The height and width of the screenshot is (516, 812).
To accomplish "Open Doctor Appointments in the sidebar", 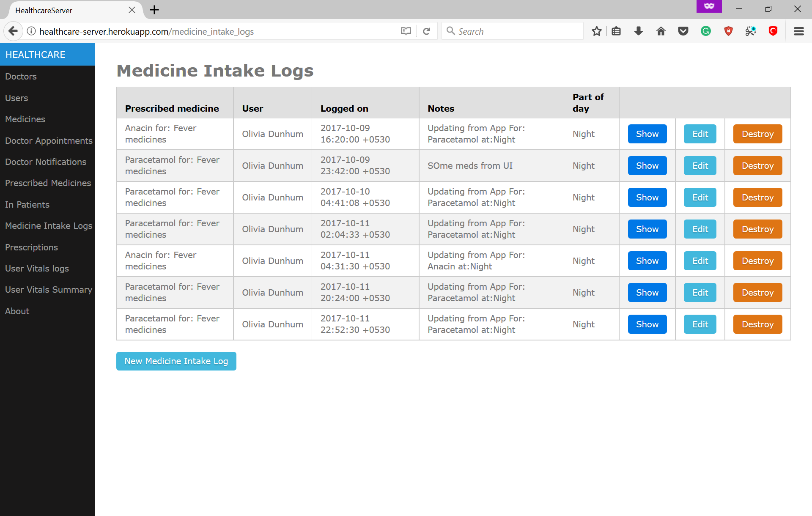I will pos(49,140).
